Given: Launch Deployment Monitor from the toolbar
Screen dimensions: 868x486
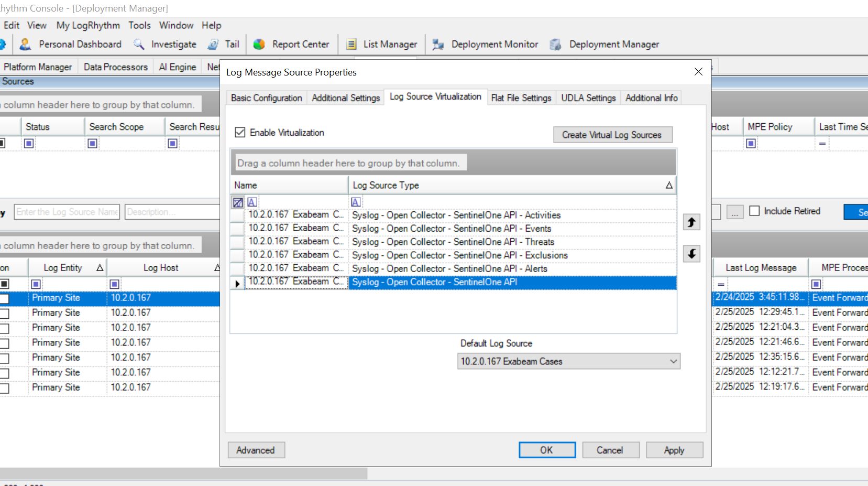Looking at the screenshot, I should coord(438,45).
